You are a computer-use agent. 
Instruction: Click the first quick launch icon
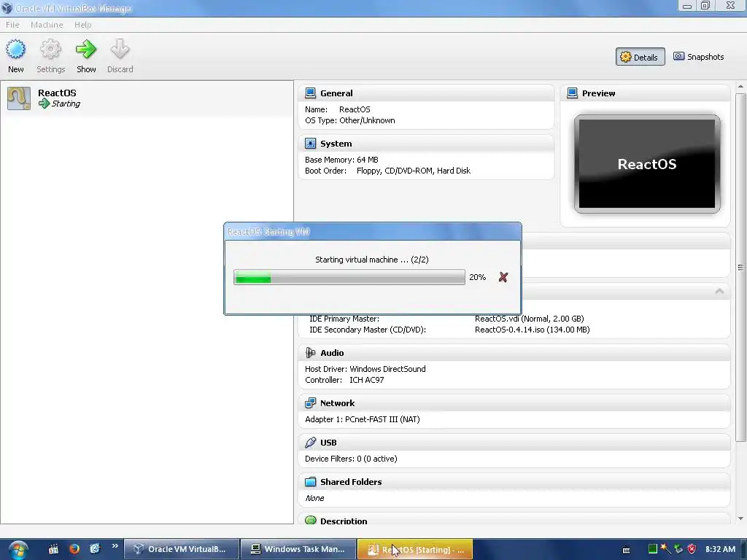click(x=53, y=549)
